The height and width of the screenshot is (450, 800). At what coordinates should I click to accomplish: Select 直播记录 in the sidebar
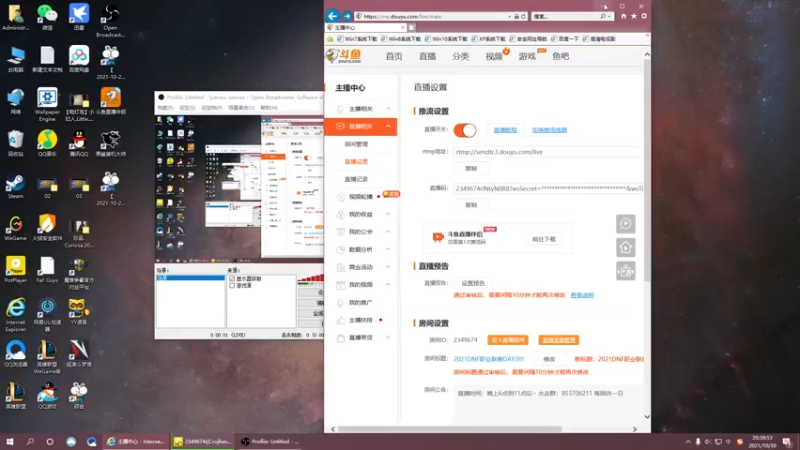click(356, 179)
